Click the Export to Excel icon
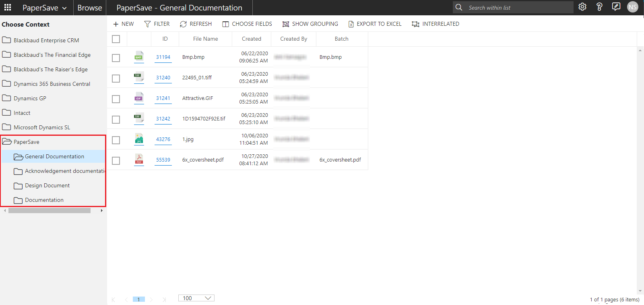The height and width of the screenshot is (305, 644). 351,24
